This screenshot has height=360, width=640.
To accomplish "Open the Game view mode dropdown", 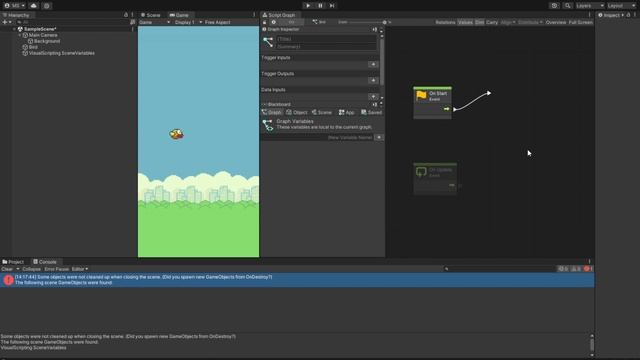I will (x=154, y=22).
